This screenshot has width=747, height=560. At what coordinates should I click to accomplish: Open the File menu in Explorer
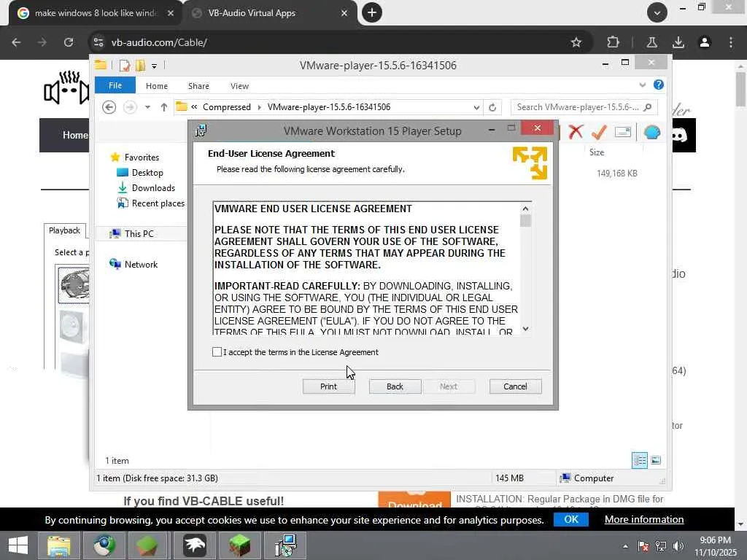coord(115,85)
